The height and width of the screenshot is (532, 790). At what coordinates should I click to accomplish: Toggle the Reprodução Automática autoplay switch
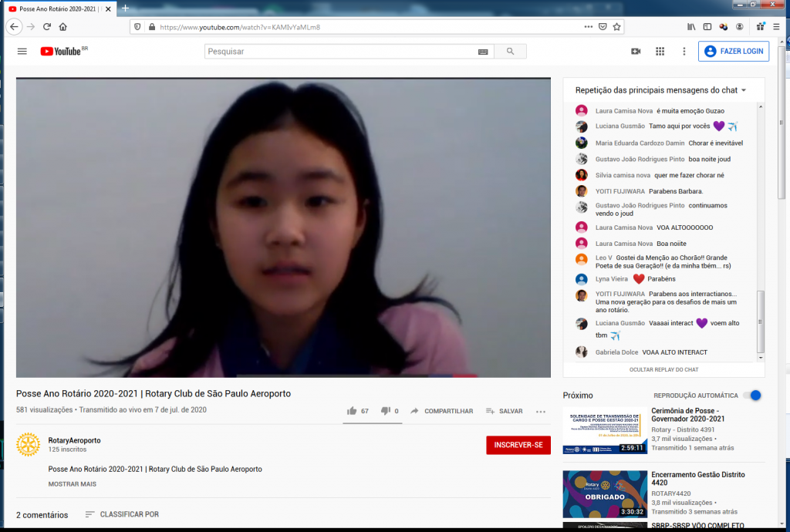752,396
